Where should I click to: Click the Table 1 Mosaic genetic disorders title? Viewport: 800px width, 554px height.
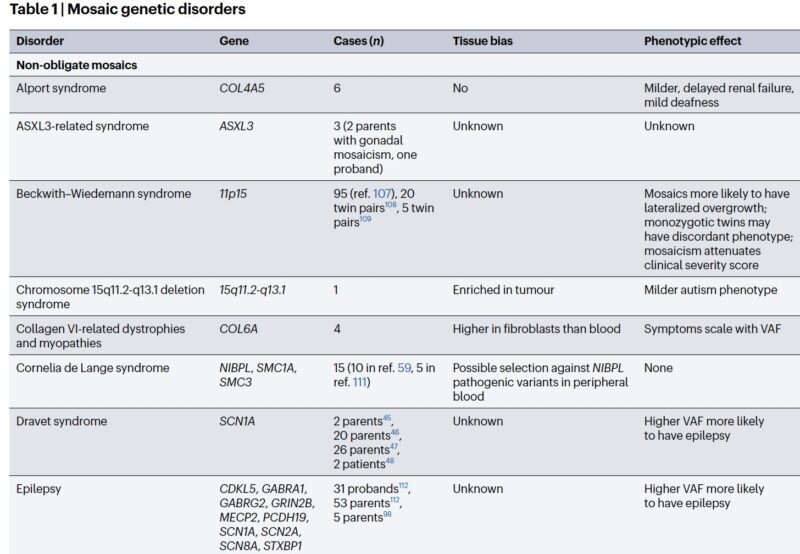[x=128, y=9]
